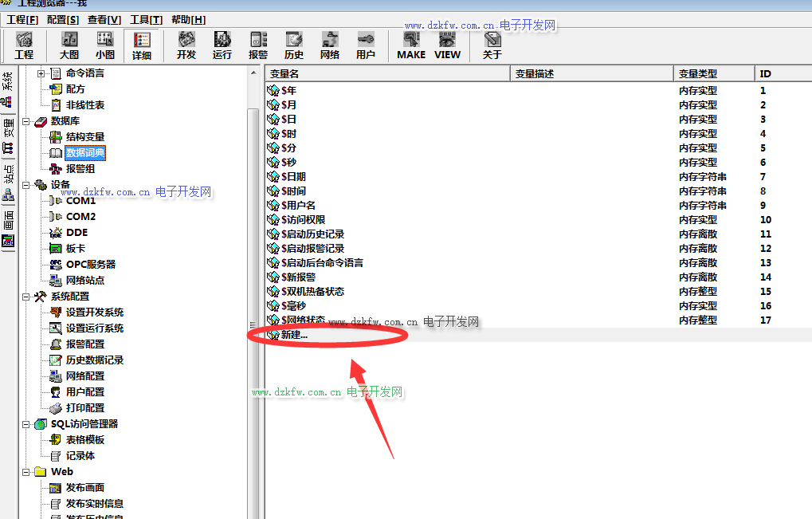Switch to 小图 small icon view
The image size is (812, 519).
[x=104, y=45]
